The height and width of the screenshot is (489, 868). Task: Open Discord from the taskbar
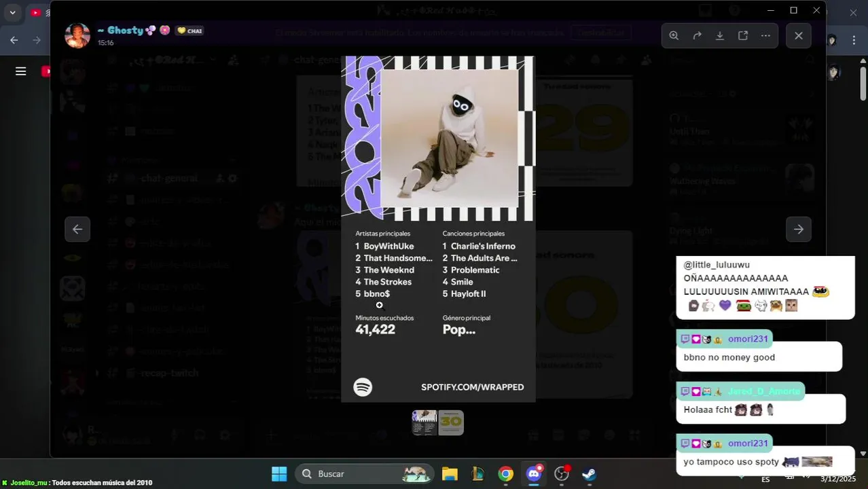pos(534,474)
